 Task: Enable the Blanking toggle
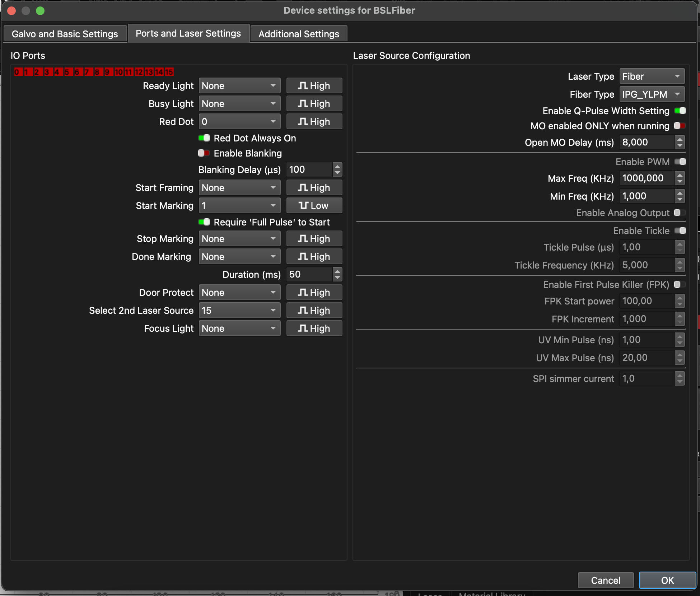(204, 153)
